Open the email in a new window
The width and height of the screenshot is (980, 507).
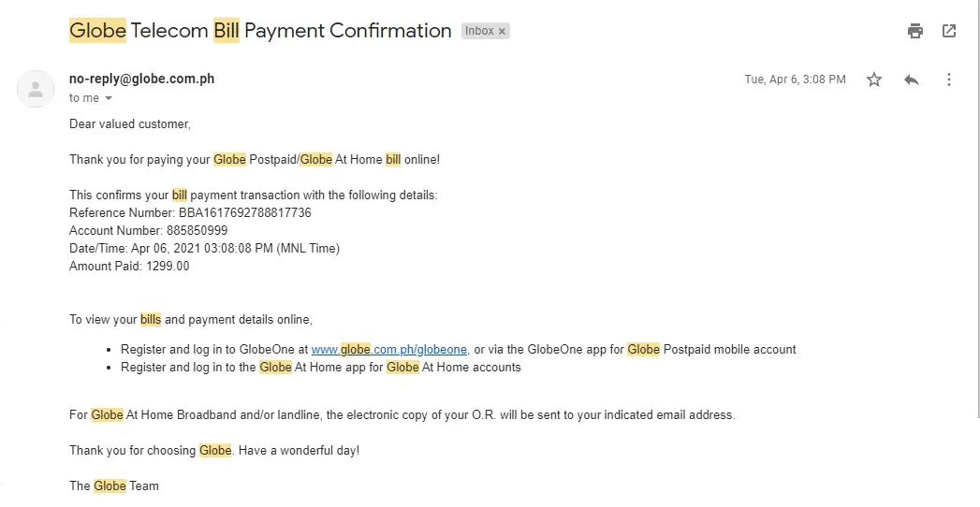point(949,31)
